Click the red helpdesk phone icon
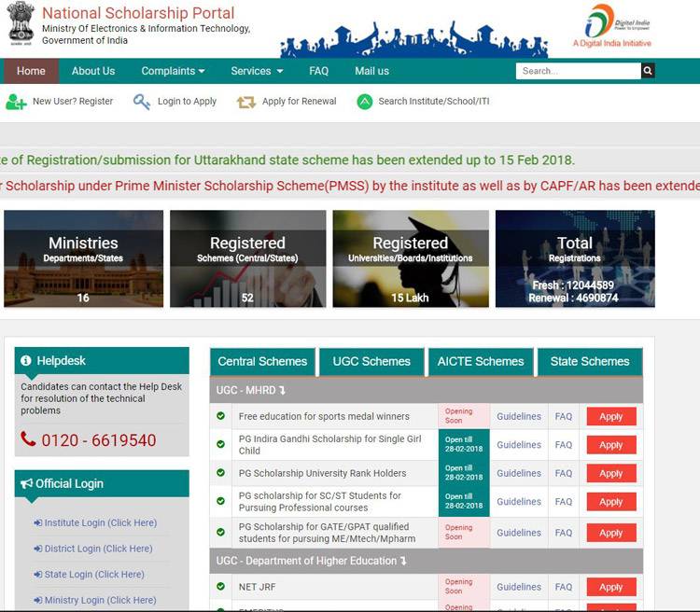 [x=29, y=439]
